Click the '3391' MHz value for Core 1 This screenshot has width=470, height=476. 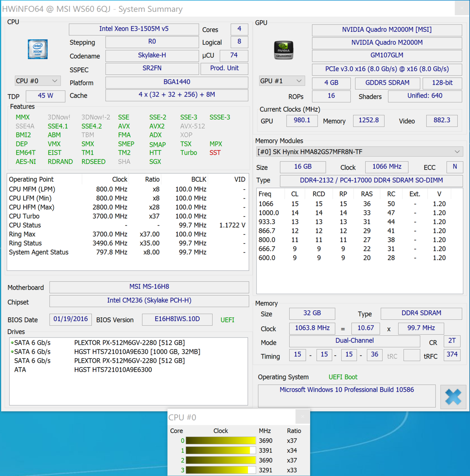pyautogui.click(x=266, y=451)
